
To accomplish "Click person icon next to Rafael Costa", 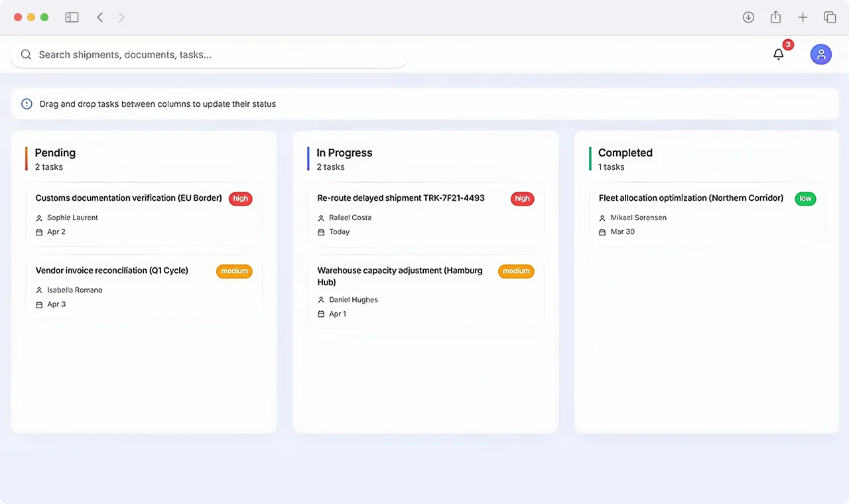I will [321, 218].
